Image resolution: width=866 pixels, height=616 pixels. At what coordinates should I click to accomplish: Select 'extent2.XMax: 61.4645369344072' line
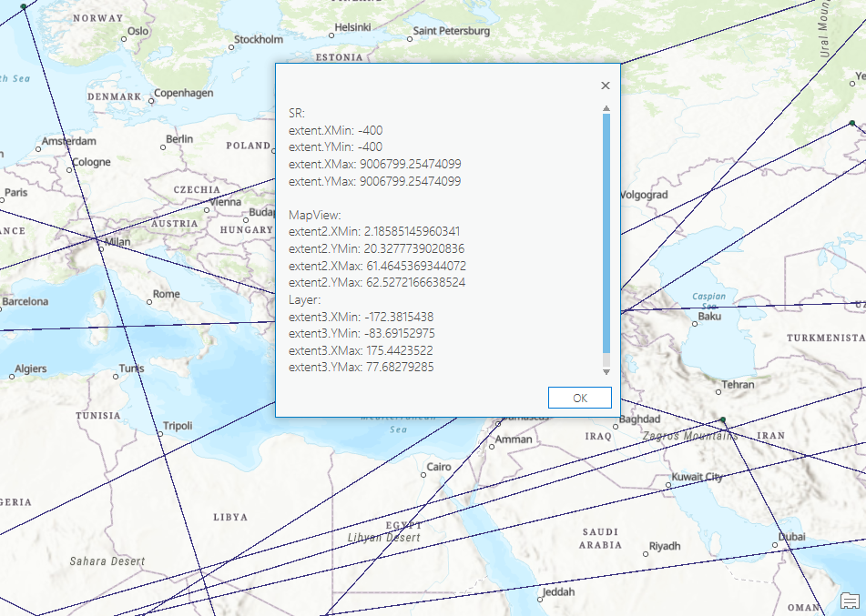click(x=377, y=266)
